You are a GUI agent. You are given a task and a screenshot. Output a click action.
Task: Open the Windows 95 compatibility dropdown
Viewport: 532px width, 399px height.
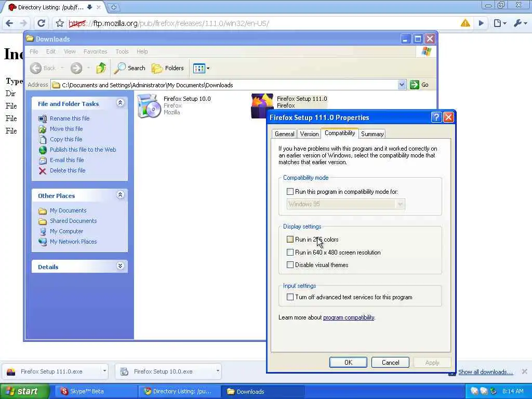(400, 204)
